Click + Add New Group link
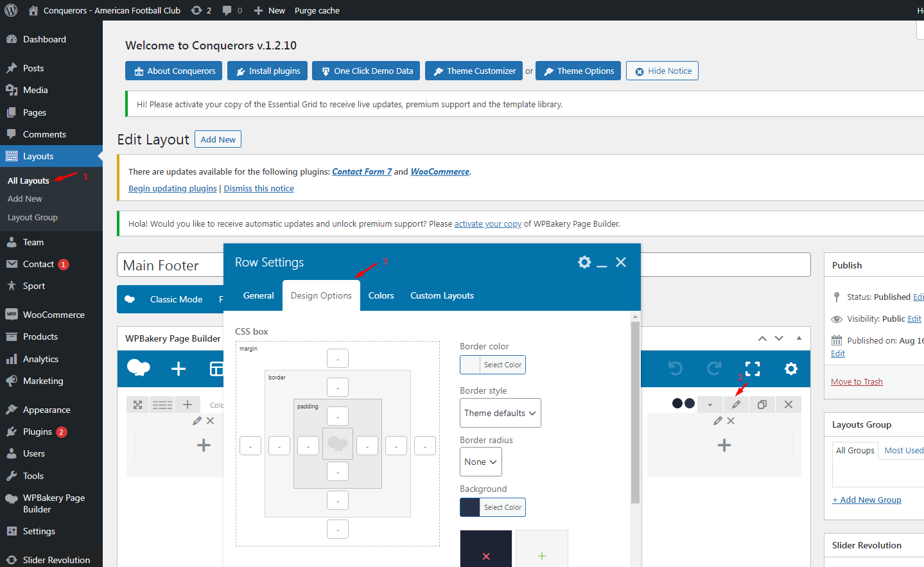The height and width of the screenshot is (567, 924). point(867,500)
